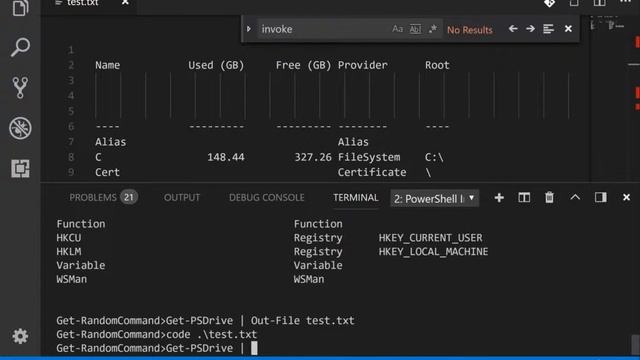Open the Debug view in activity bar
This screenshot has height=360, width=640.
20,128
